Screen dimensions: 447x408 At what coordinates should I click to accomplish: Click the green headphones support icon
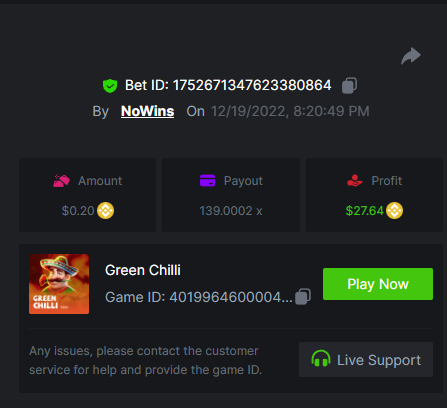321,359
